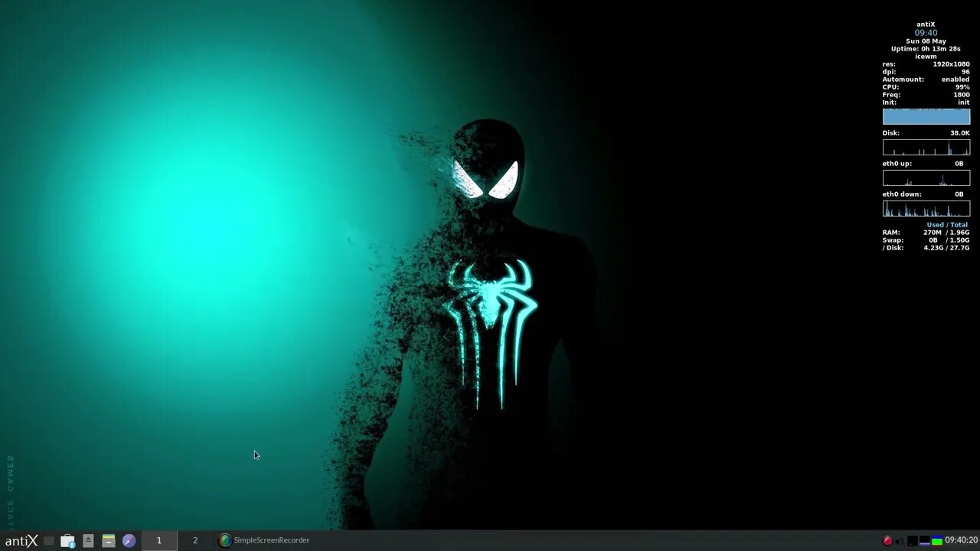Open the package installer bag icon
This screenshot has height=551, width=980.
[67, 541]
